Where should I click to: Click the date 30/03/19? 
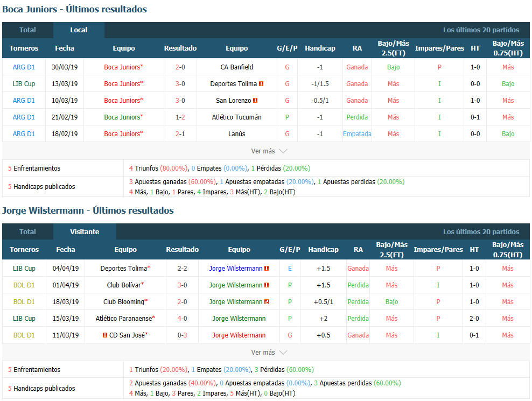[65, 67]
